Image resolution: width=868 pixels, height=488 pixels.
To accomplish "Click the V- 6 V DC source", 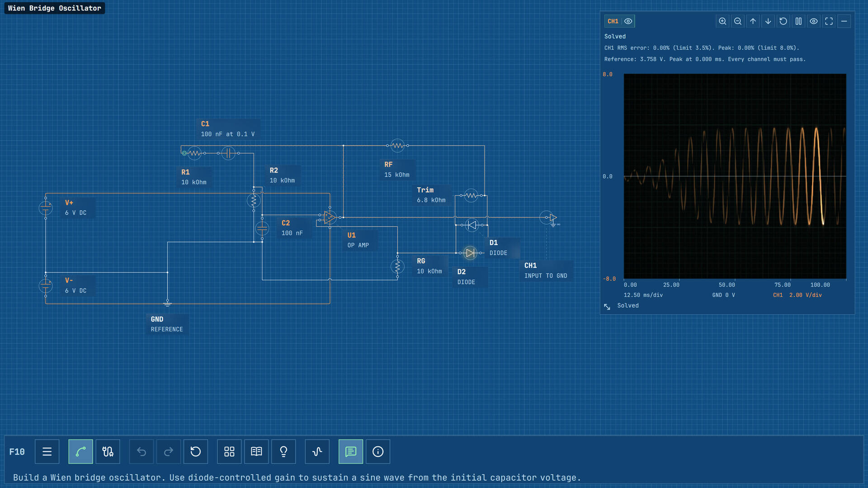I will click(46, 286).
